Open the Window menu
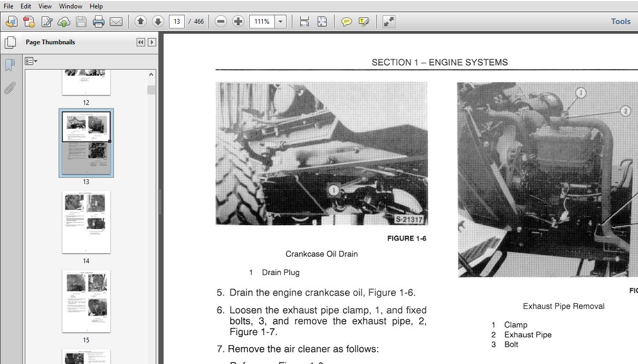The width and height of the screenshot is (638, 364). click(x=71, y=6)
